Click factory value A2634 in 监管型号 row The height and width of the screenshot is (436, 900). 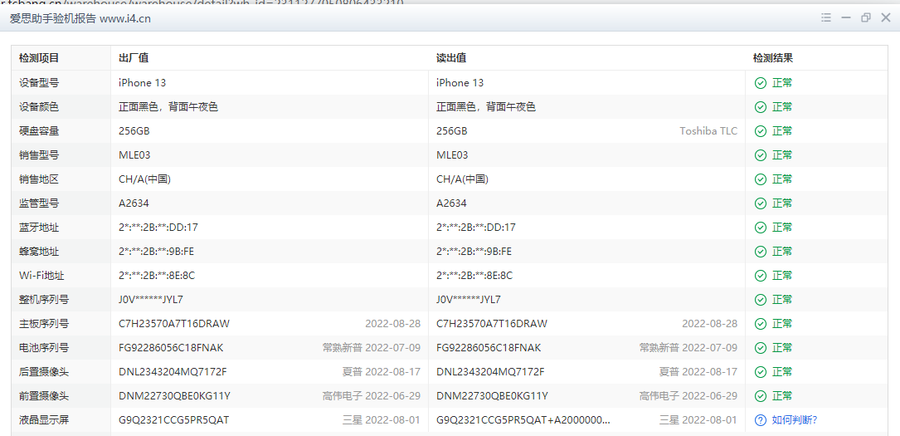point(134,203)
